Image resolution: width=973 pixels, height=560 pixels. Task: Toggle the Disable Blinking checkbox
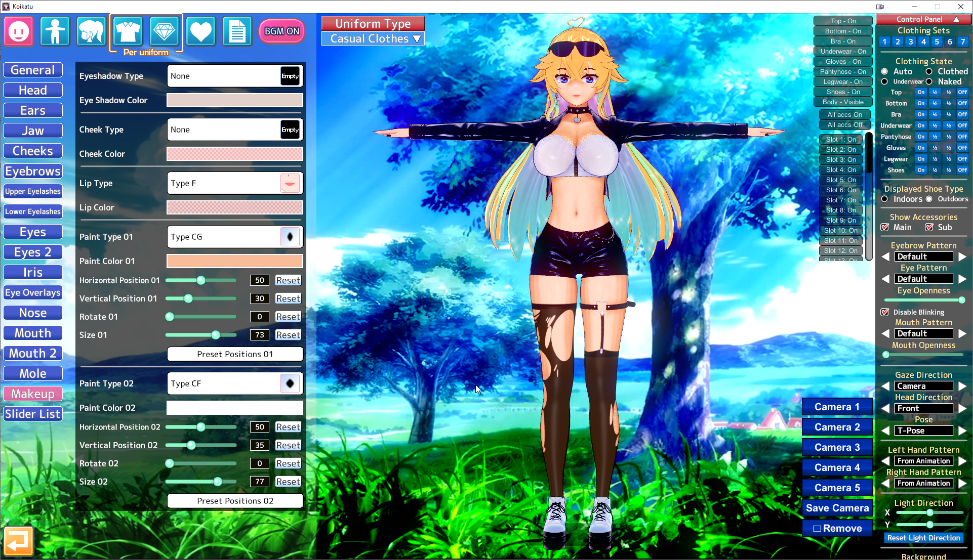[885, 312]
